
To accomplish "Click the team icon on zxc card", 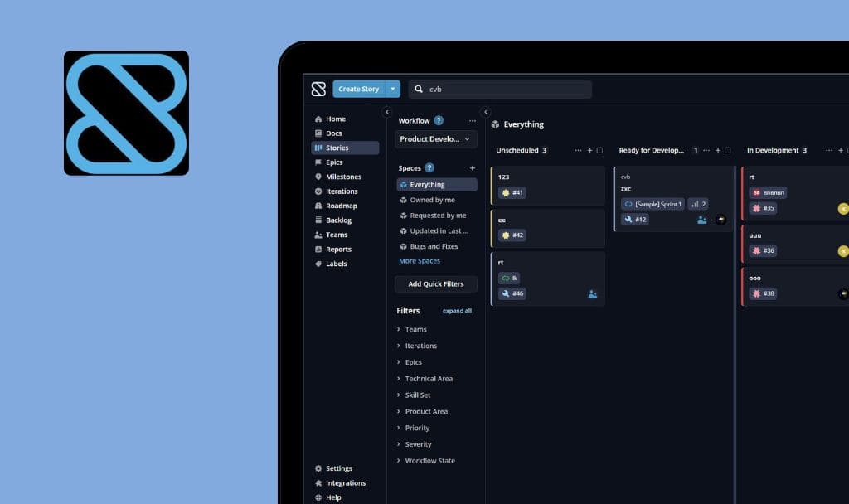I will tap(701, 220).
